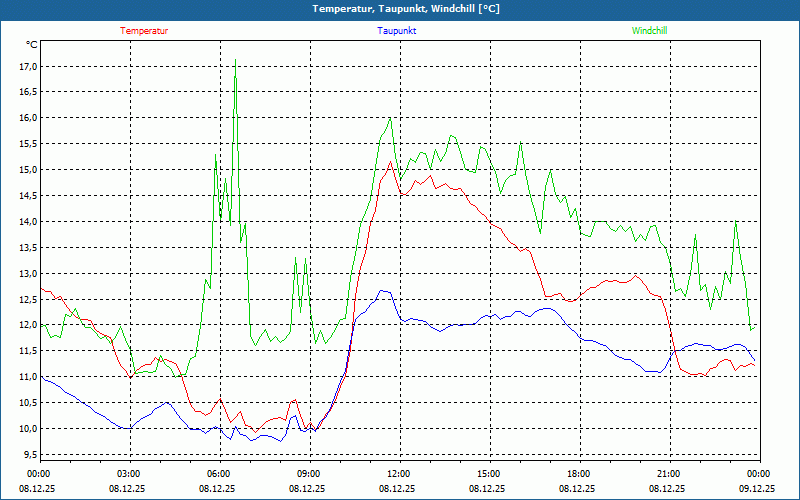Click the °C unit label above the y-axis
This screenshot has height=500, width=800.
point(32,44)
